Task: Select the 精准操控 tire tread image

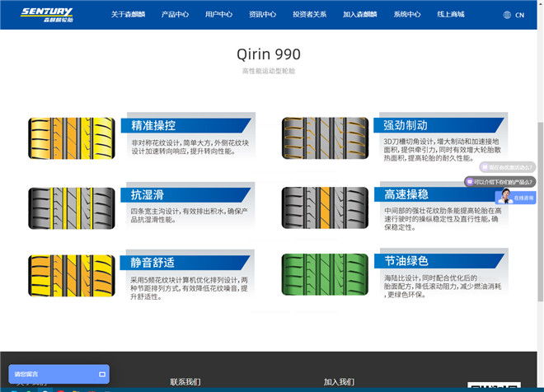Action: pyautogui.click(x=72, y=138)
